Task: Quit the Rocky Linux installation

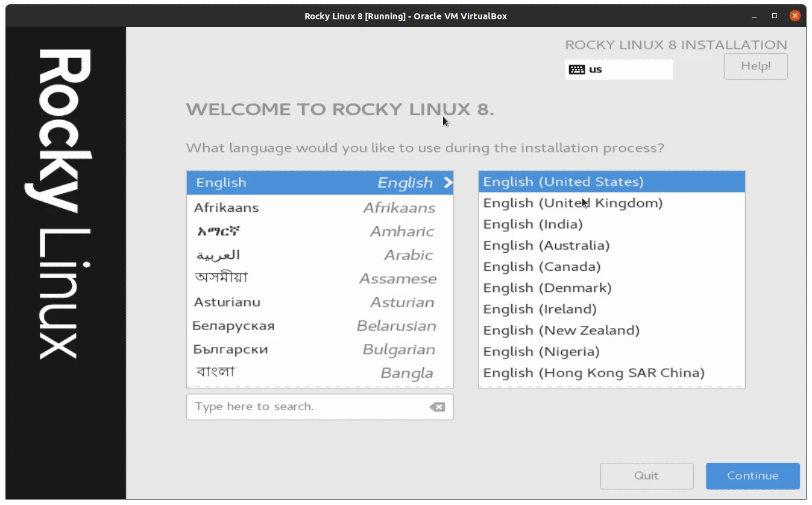Action: tap(646, 476)
